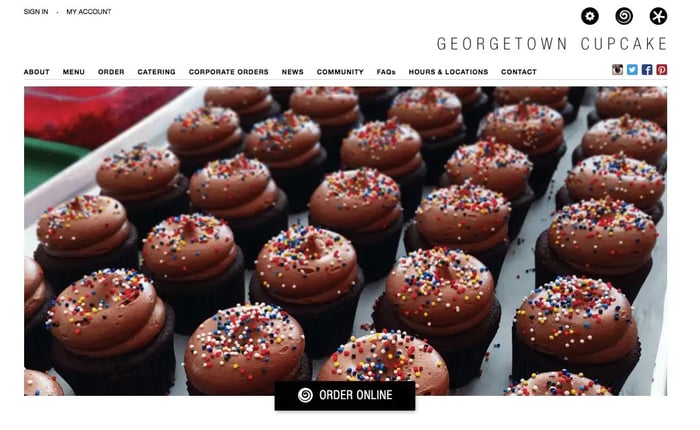This screenshot has height=430, width=700.
Task: Click the spiral swirl icon in header
Action: [x=624, y=16]
